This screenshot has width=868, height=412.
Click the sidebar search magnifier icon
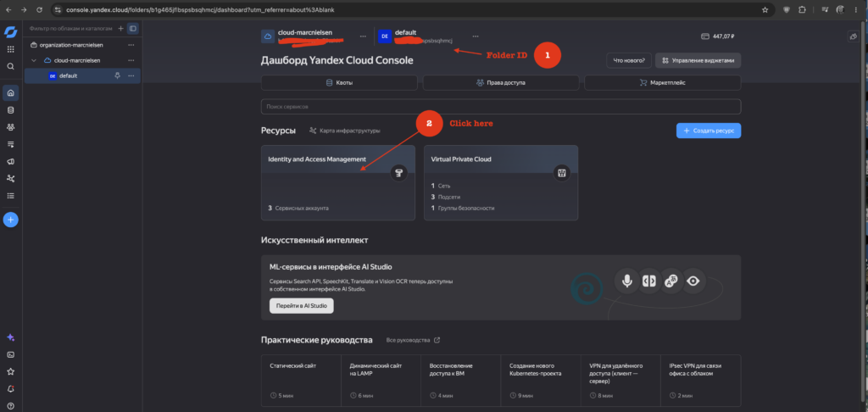[x=10, y=66]
